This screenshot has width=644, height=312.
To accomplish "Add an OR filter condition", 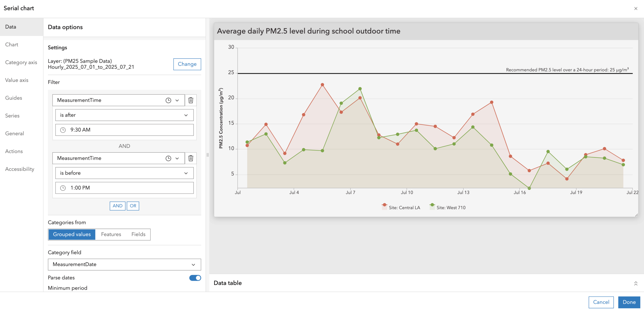I will (x=133, y=206).
